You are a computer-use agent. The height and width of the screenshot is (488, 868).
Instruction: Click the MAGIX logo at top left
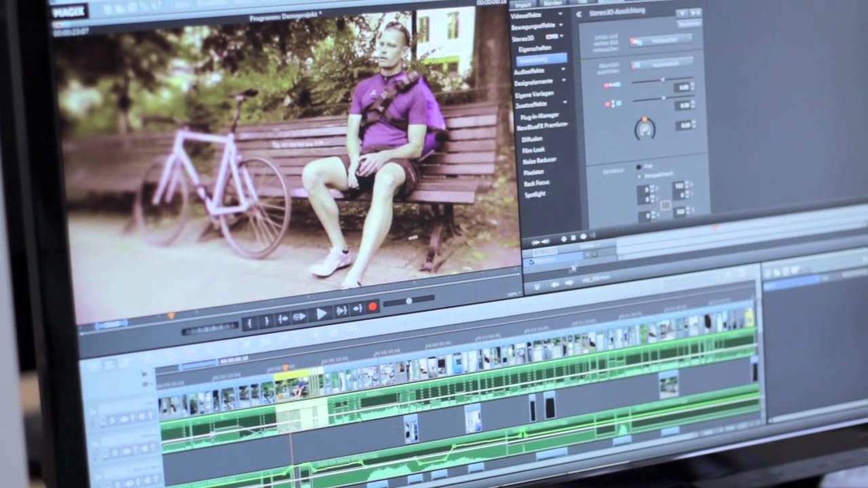pyautogui.click(x=70, y=12)
